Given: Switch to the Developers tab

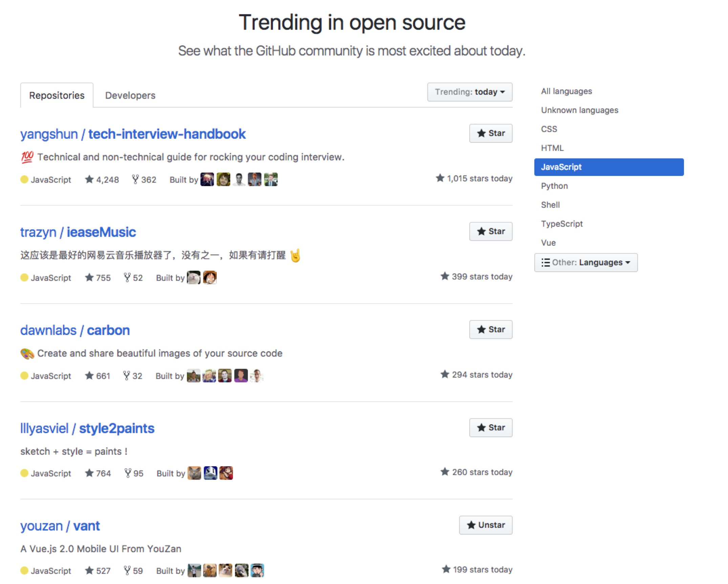Looking at the screenshot, I should pos(130,95).
